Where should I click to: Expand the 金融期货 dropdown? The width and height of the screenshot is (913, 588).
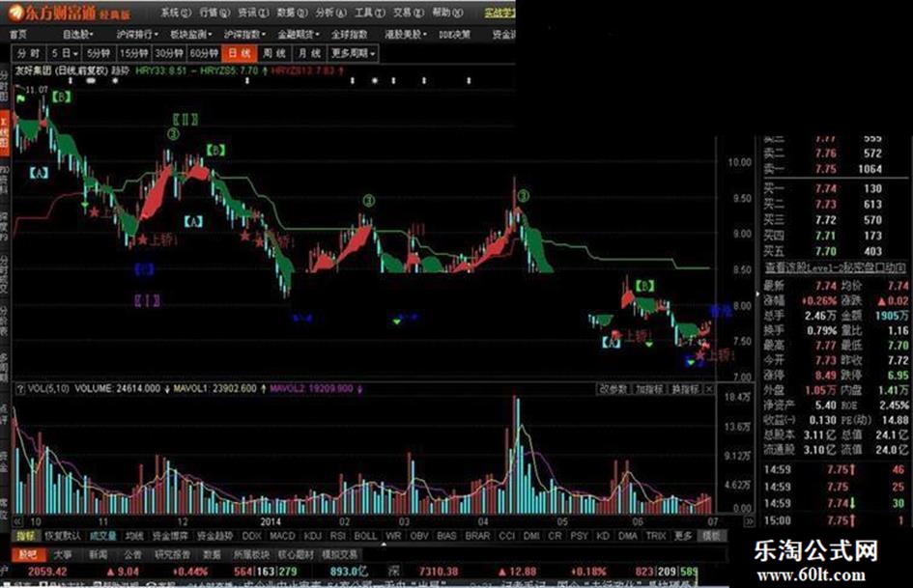(x=299, y=35)
